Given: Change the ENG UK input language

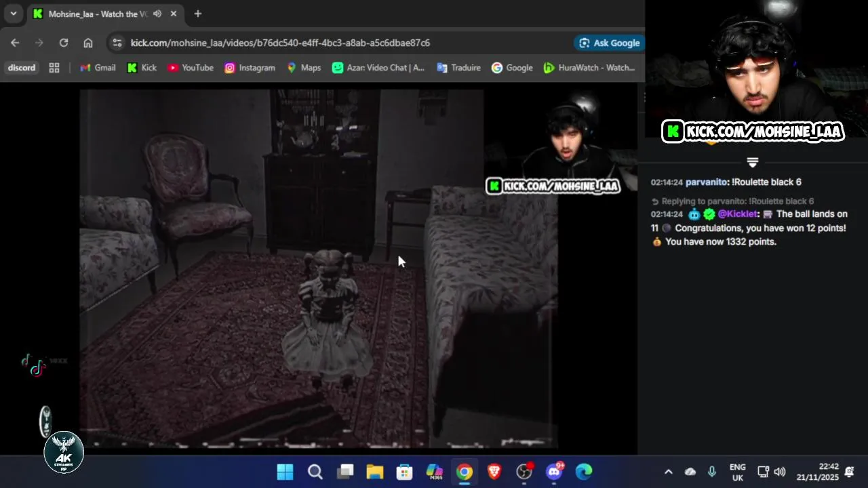Looking at the screenshot, I should click(x=737, y=472).
